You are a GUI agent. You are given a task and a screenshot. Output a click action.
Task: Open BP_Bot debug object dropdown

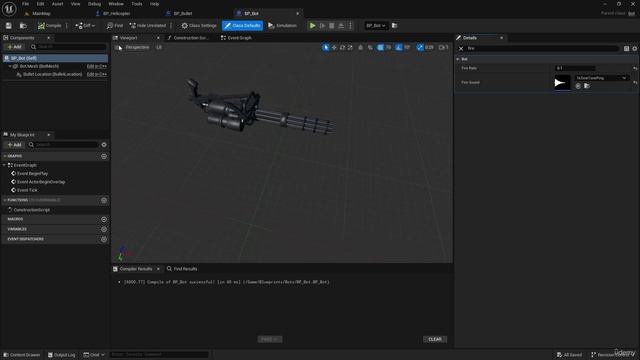(376, 26)
